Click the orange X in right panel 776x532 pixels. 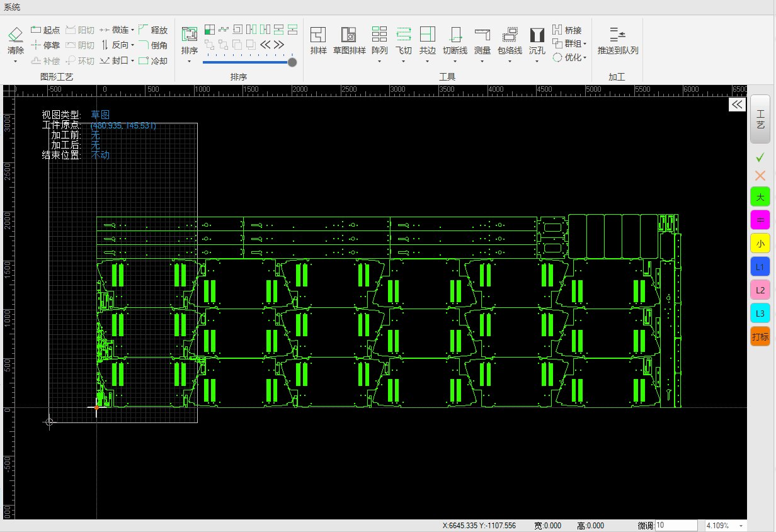(x=760, y=176)
